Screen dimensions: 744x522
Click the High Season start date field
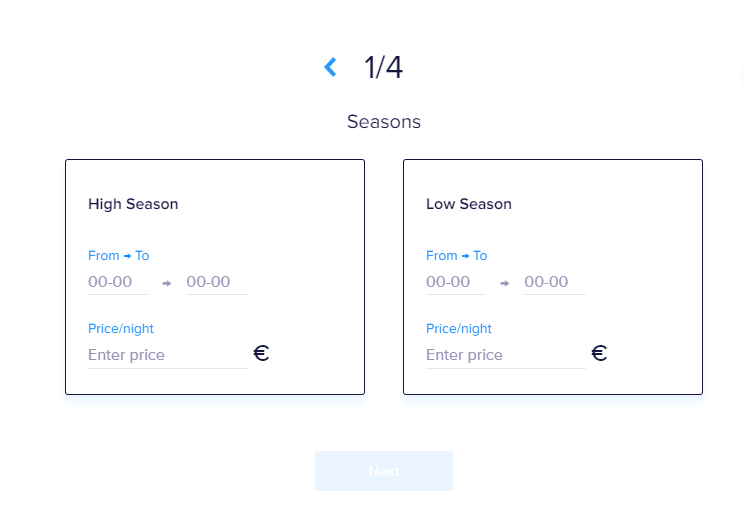pyautogui.click(x=117, y=282)
